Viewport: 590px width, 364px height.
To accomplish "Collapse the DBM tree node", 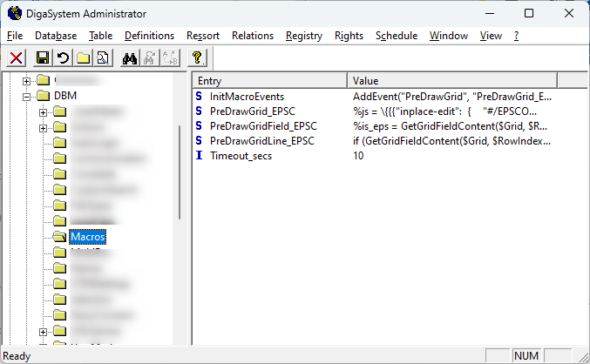I will (x=27, y=96).
